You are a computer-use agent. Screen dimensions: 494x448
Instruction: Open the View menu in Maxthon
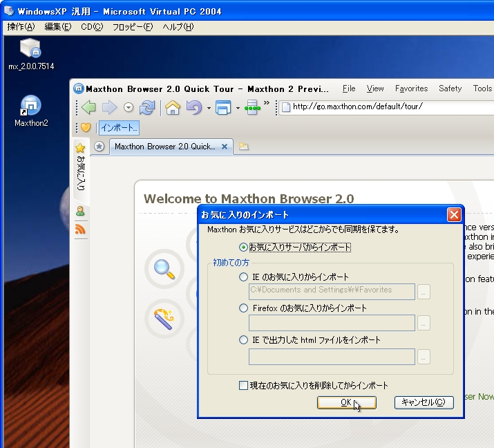coord(375,88)
